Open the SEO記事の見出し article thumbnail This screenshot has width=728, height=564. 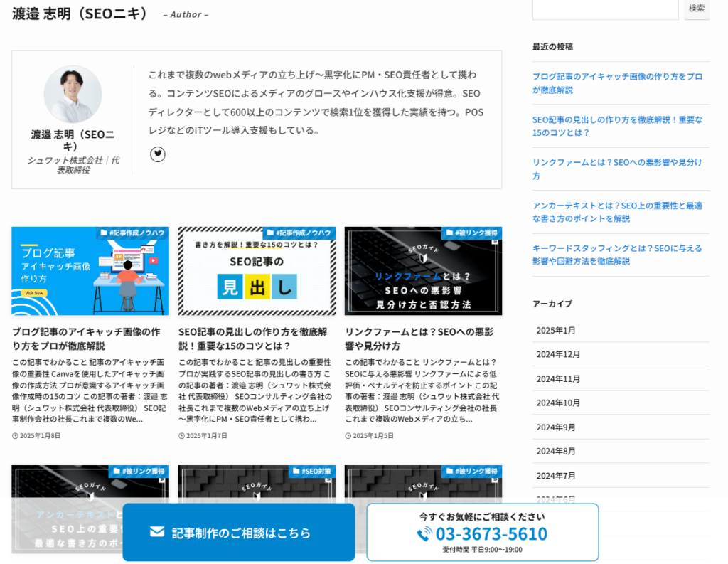(x=257, y=271)
